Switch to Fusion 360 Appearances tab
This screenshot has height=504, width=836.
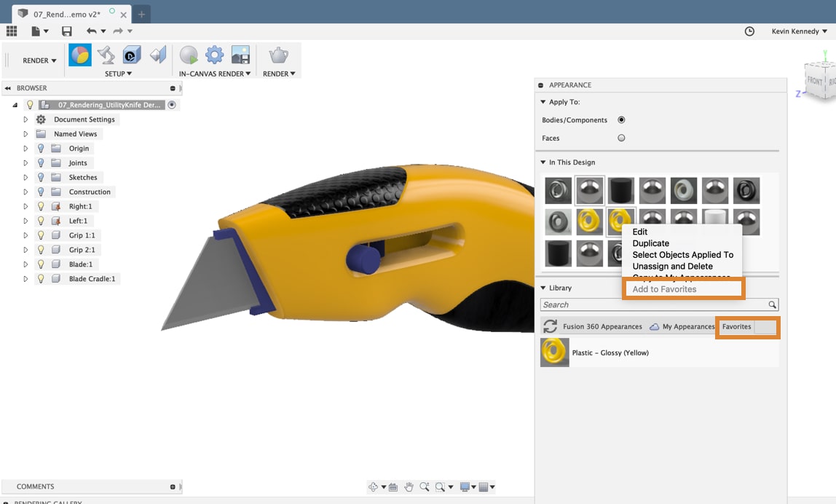tap(602, 326)
